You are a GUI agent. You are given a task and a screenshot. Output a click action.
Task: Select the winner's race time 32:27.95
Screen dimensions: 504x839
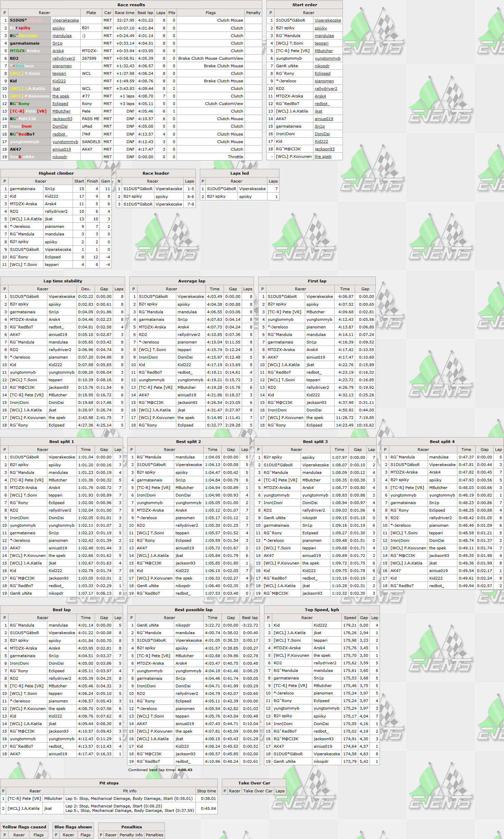pos(125,20)
